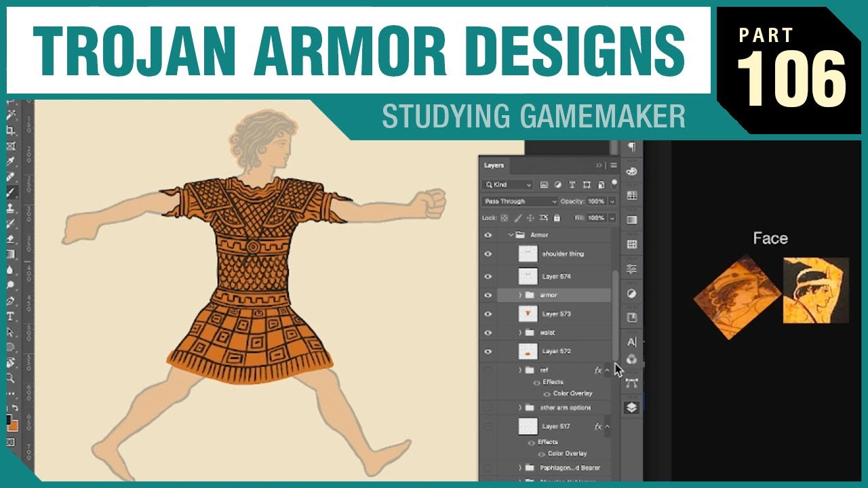Select the Eraser tool
The width and height of the screenshot is (868, 488).
click(x=11, y=239)
